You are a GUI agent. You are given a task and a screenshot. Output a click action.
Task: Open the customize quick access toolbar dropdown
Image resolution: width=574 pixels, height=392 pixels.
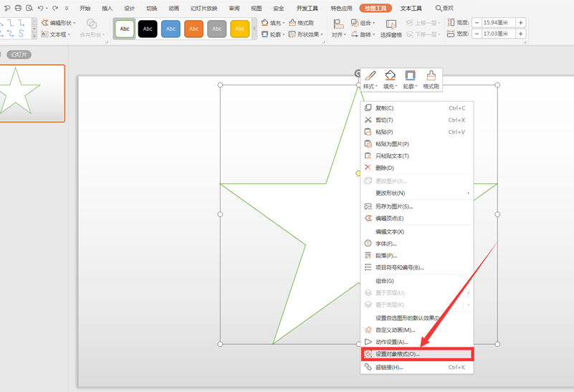click(x=67, y=8)
